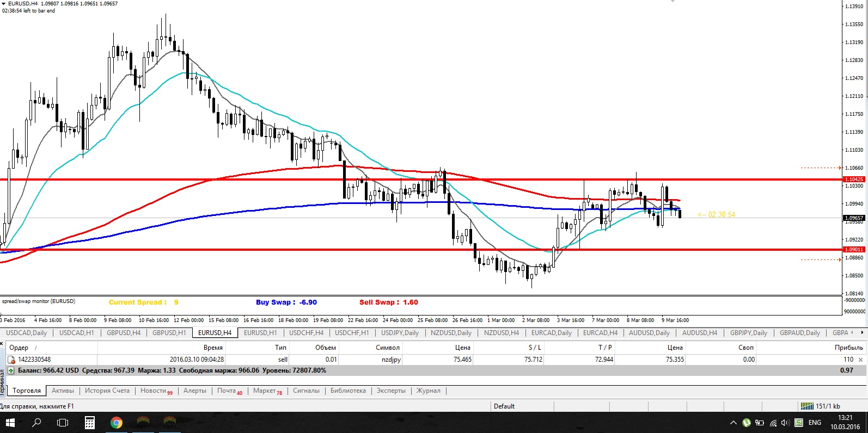Open Windows taskbar search magnifier
Image resolution: width=868 pixels, height=433 pixels.
click(36, 423)
